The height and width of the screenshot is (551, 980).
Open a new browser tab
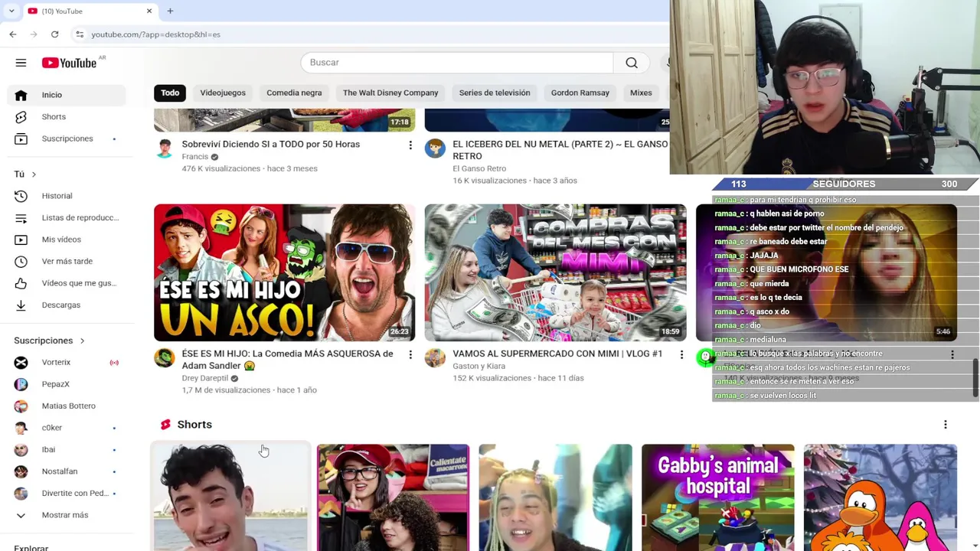click(170, 11)
